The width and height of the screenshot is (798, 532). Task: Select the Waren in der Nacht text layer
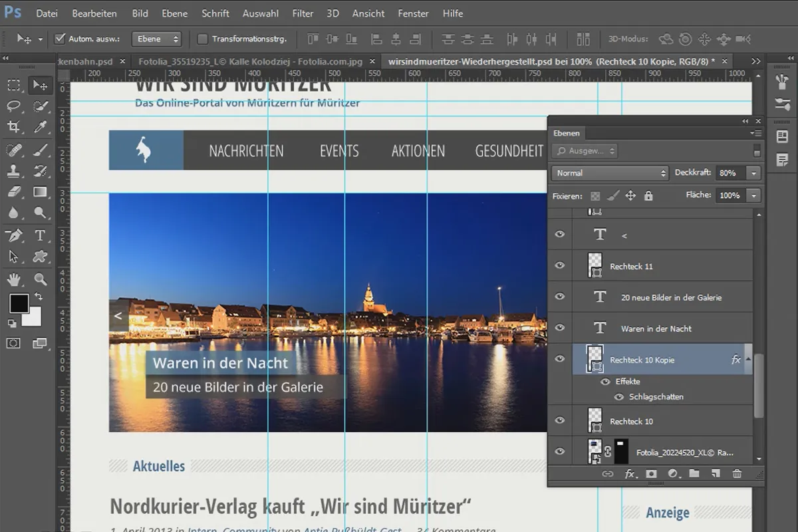click(656, 329)
